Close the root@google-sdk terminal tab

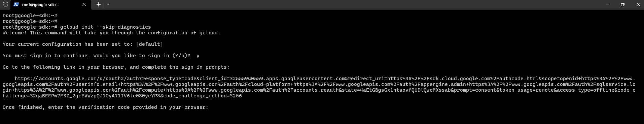[x=84, y=4]
